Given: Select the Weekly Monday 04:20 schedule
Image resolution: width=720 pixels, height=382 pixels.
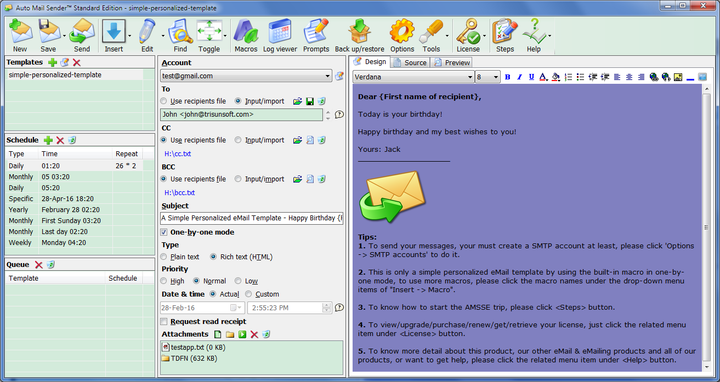Looking at the screenshot, I should tap(74, 242).
